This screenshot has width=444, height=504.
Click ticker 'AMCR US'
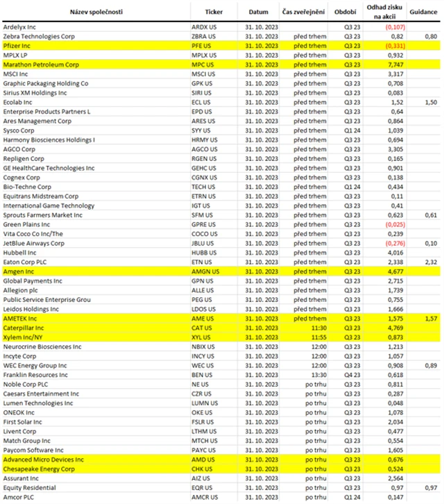pyautogui.click(x=205, y=497)
